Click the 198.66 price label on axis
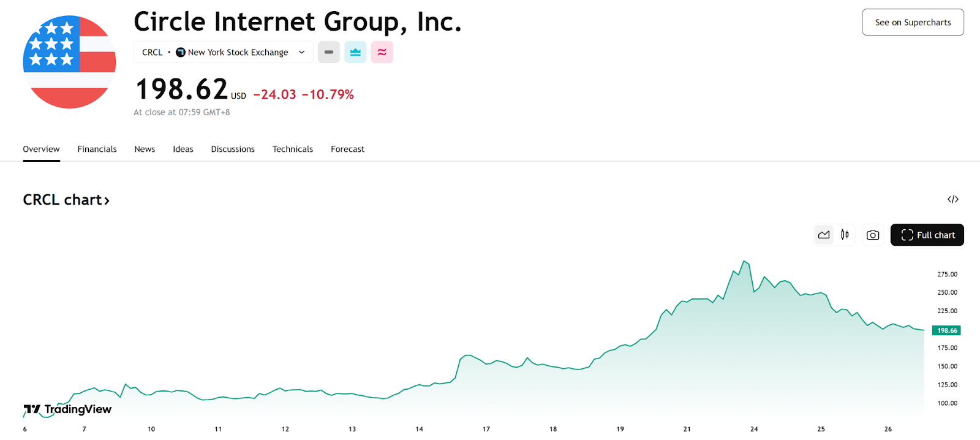Screen dimensions: 980x440 click(946, 331)
